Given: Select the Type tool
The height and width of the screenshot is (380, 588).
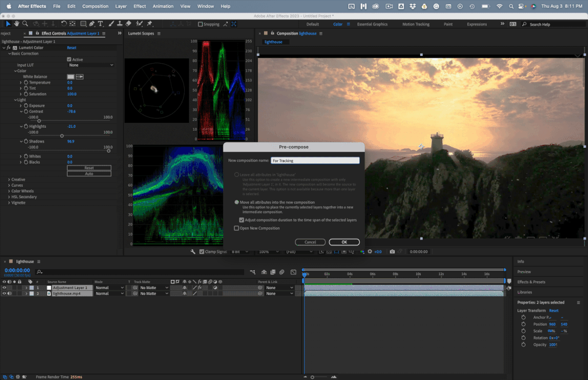Looking at the screenshot, I should pos(101,24).
